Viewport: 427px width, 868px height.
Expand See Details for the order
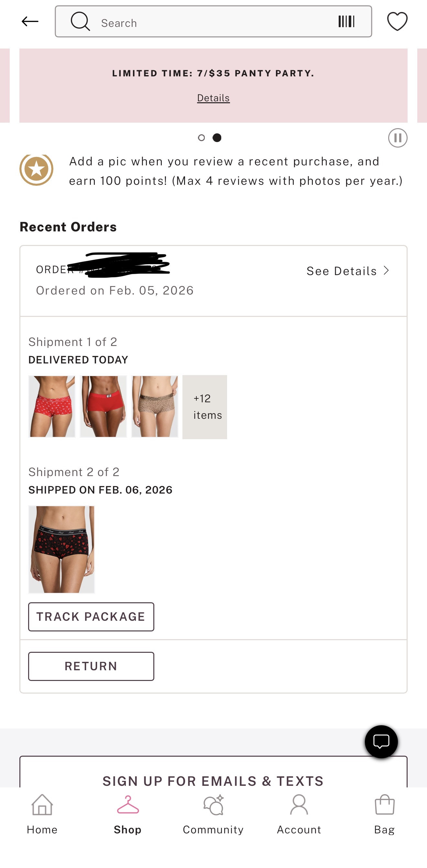tap(348, 271)
